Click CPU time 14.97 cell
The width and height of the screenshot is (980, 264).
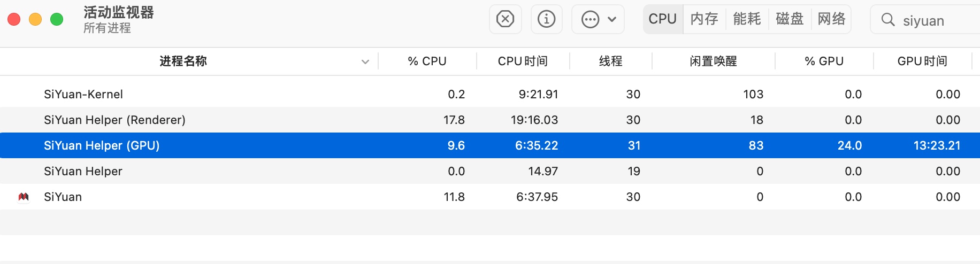543,171
